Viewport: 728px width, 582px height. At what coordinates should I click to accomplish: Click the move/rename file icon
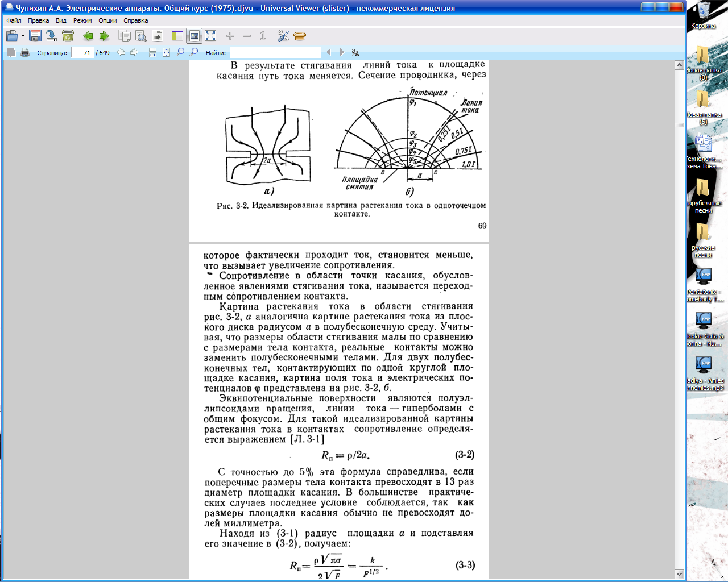pyautogui.click(x=51, y=36)
